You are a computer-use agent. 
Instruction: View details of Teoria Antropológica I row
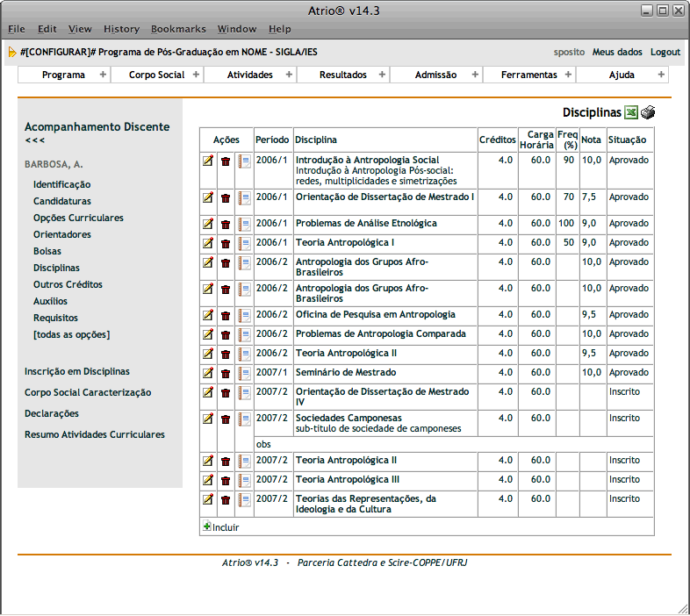point(244,243)
